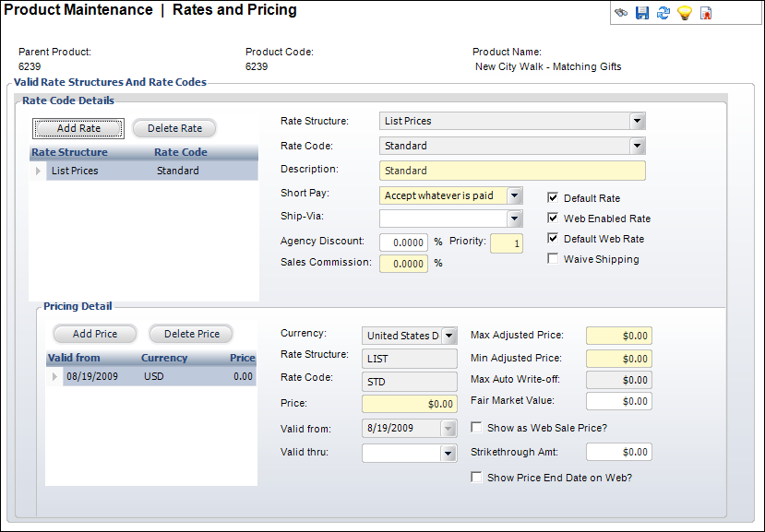Uncheck the Default Rate checkbox
765x532 pixels.
tap(552, 197)
